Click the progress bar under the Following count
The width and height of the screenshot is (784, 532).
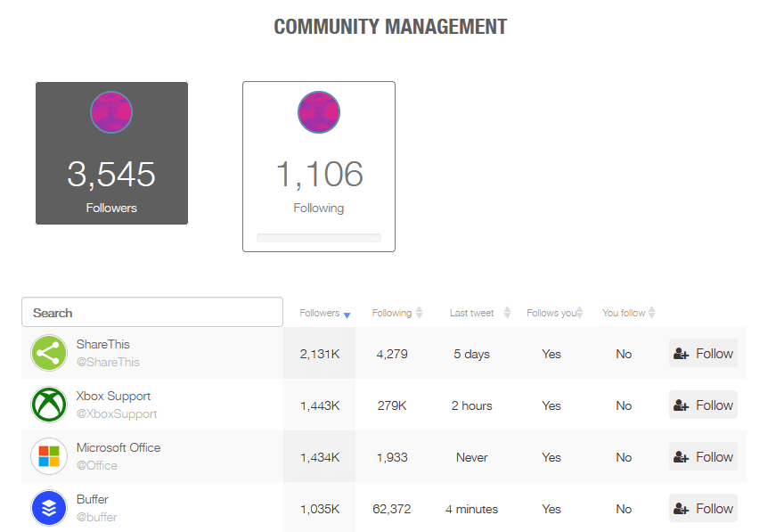[x=319, y=237]
